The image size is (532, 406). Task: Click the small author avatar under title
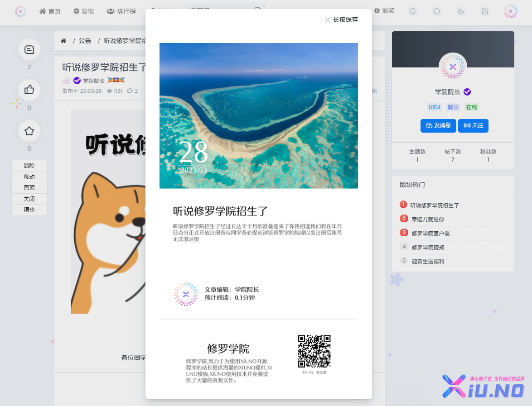click(x=66, y=80)
